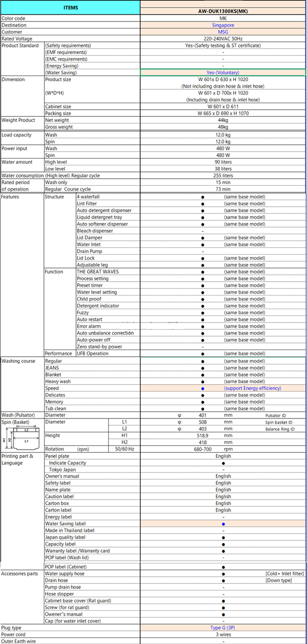Select the Speed washing course label

click(52, 388)
